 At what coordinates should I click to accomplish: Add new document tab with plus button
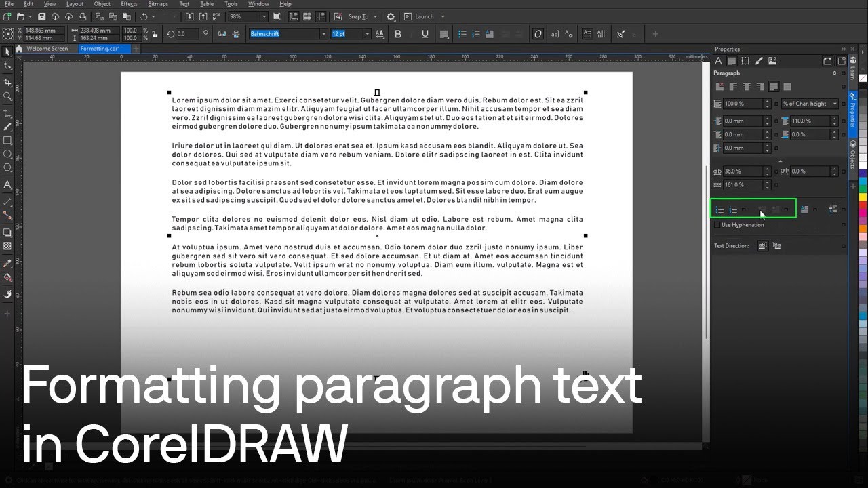(136, 49)
